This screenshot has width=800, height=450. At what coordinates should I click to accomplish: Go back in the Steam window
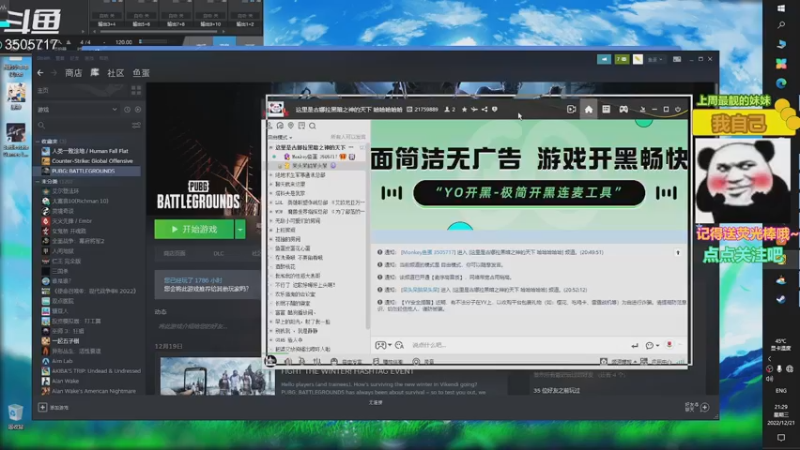click(40, 73)
